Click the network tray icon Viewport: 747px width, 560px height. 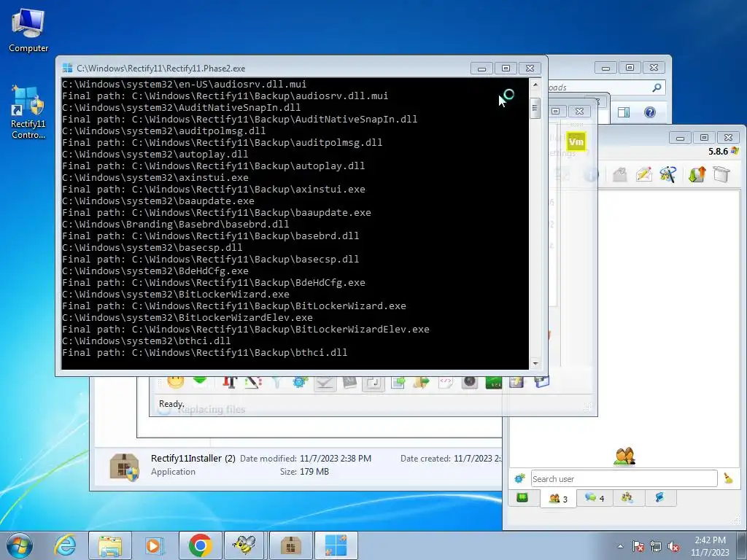tap(656, 547)
